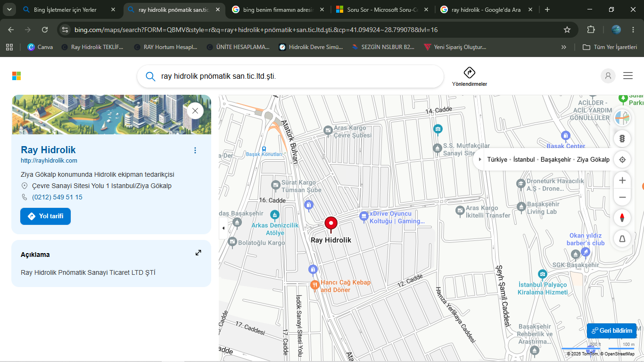Click the map style globe icon
The height and width of the screenshot is (362, 644).
tap(622, 118)
